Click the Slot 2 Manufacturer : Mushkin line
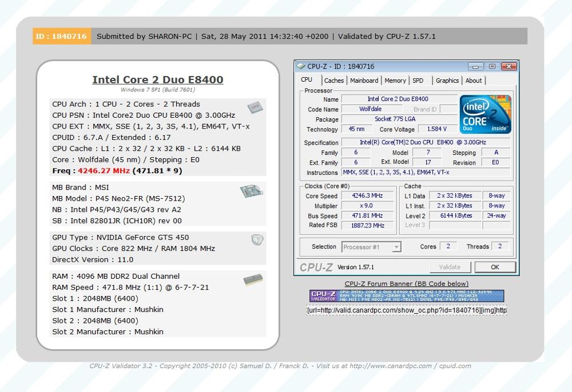 coord(108,331)
